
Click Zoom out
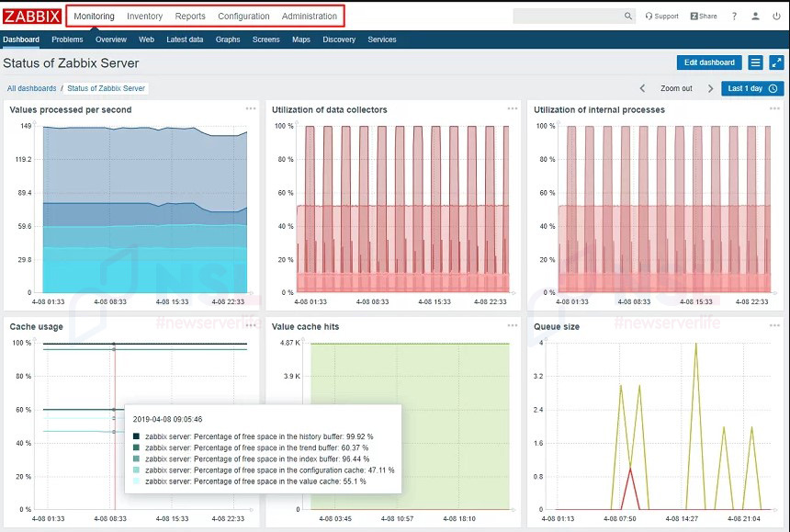point(676,88)
